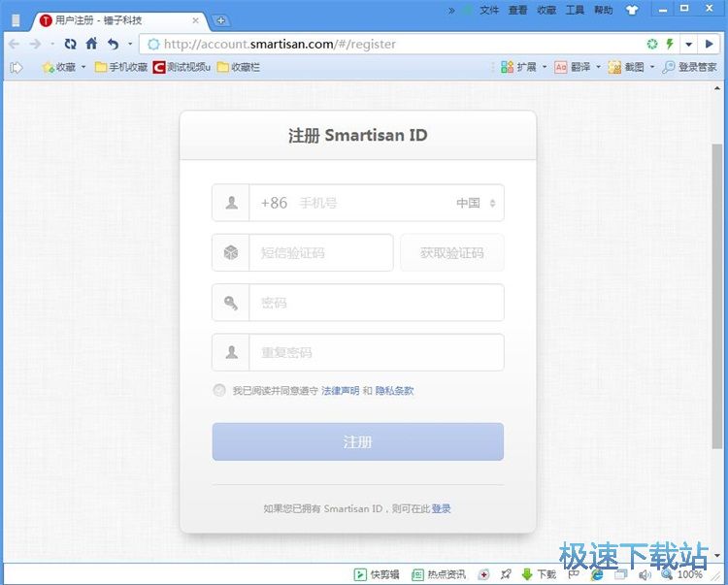Viewport: 728px width, 585px height.
Task: Open a new tab with plus button
Action: click(221, 20)
